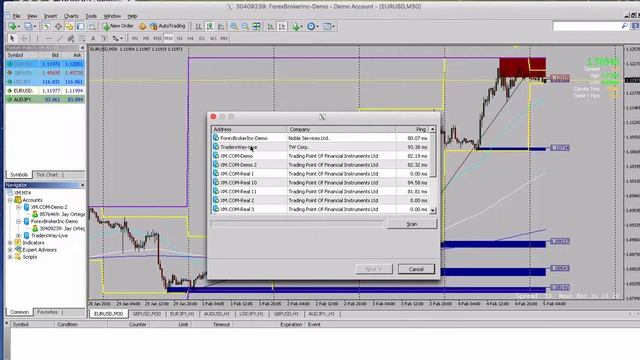Screen dimensions: 640x360
Task: Select the Trendline drawing tool
Action: (60, 38)
